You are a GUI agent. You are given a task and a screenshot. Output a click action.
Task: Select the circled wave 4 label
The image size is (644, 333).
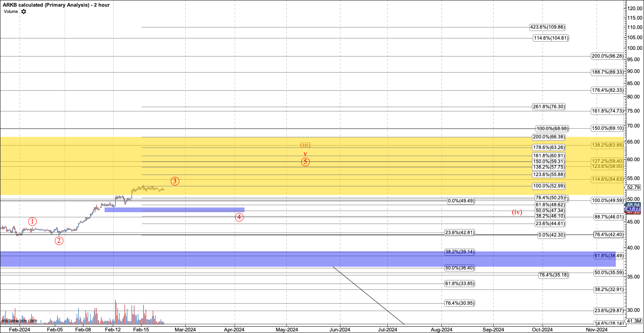[239, 217]
